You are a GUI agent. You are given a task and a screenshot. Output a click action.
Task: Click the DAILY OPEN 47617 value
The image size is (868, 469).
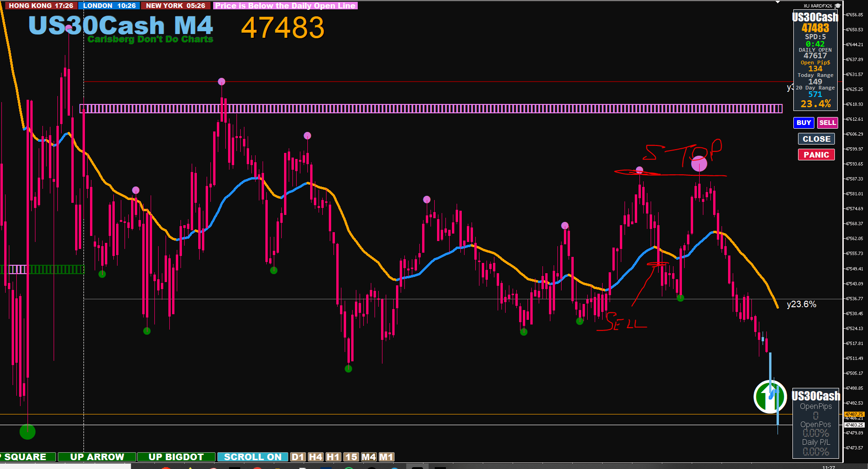[815, 55]
